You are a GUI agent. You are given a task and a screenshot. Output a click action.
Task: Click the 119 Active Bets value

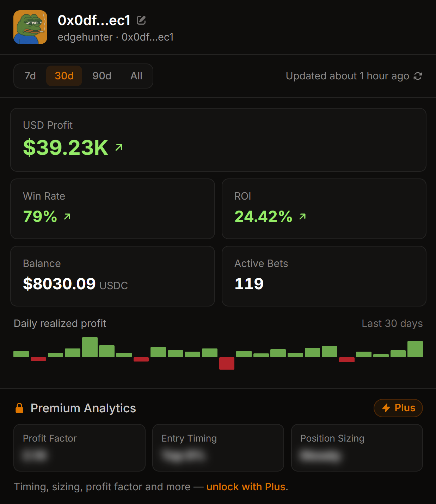tap(249, 284)
